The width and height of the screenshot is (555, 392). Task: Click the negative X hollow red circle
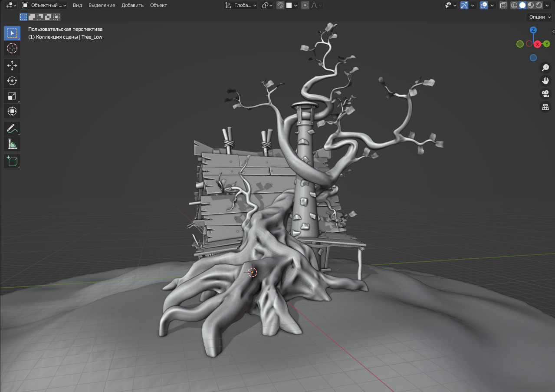click(529, 43)
